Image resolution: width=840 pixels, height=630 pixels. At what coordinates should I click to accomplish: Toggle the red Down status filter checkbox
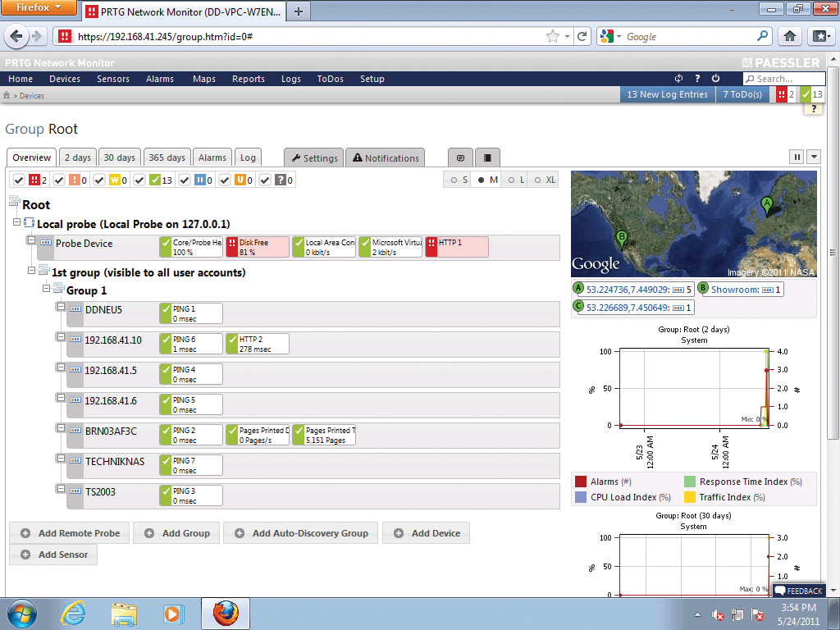pos(19,180)
